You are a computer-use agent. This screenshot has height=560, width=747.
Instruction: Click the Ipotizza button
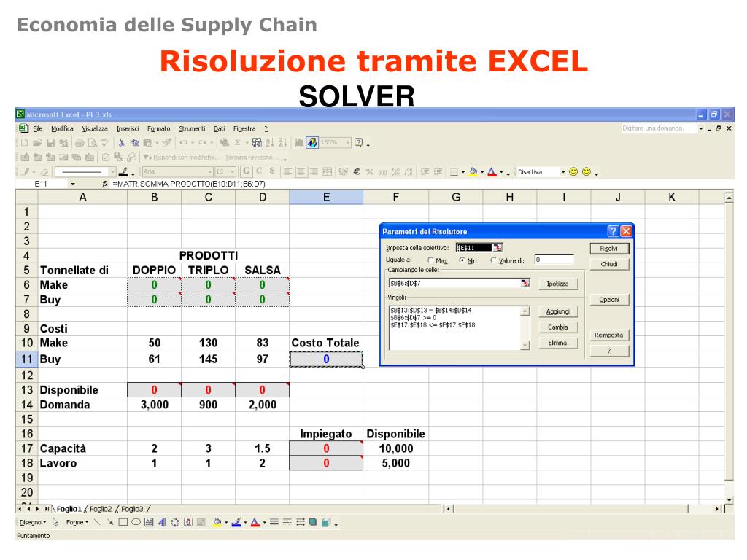(558, 284)
